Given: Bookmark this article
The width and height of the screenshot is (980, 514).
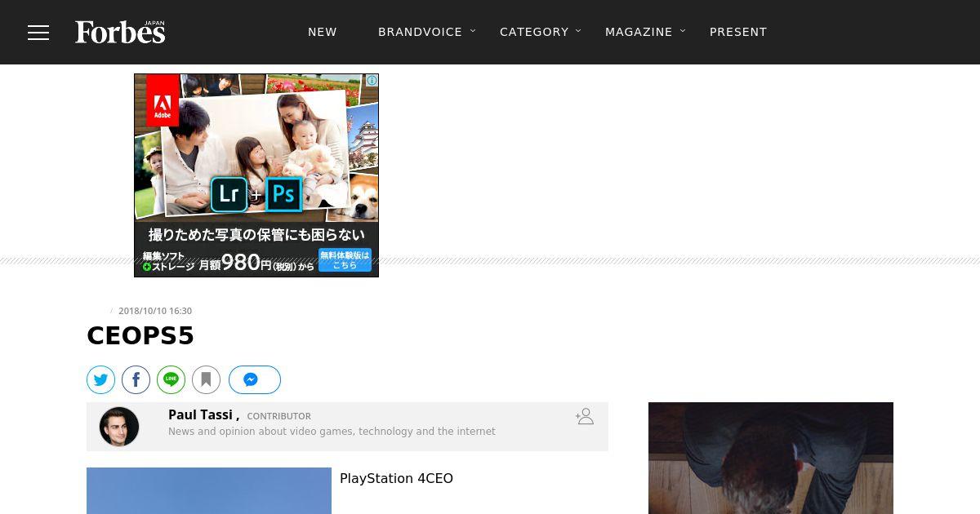Looking at the screenshot, I should (207, 380).
